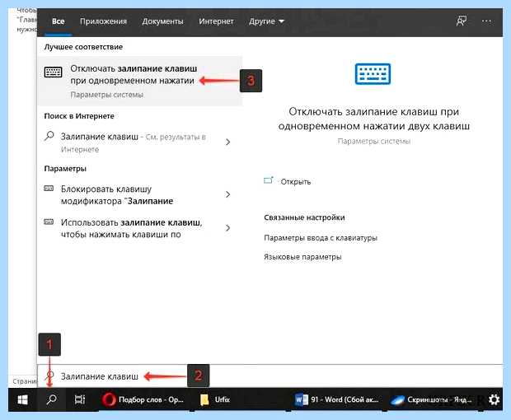Screen dimensions: 511x420
Task: Switch to the Интернет tab
Action: [216, 21]
